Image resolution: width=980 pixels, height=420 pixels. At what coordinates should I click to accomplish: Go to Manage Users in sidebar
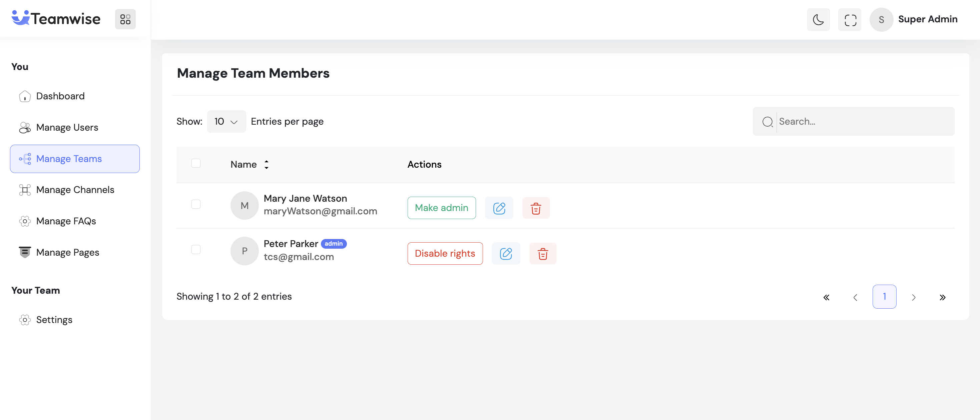point(67,127)
